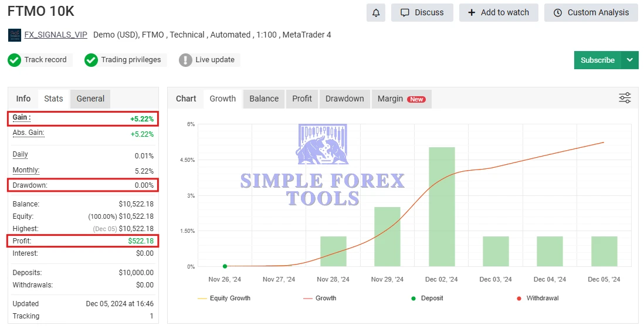Select the Drawdown chart tab
The height and width of the screenshot is (332, 644).
pyautogui.click(x=345, y=99)
